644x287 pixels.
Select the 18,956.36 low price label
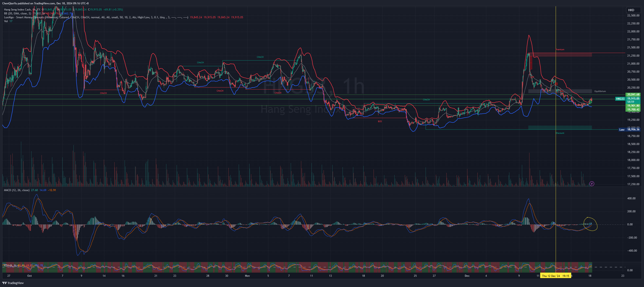pyautogui.click(x=633, y=129)
